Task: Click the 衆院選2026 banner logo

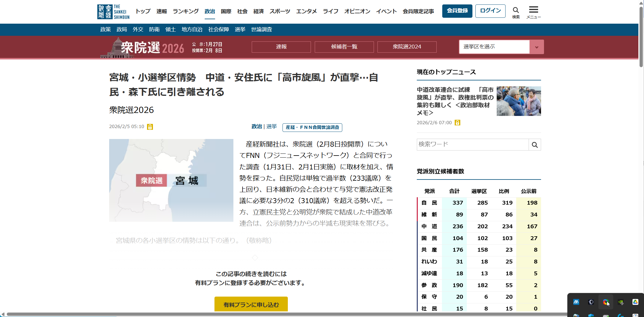Action: tap(143, 48)
